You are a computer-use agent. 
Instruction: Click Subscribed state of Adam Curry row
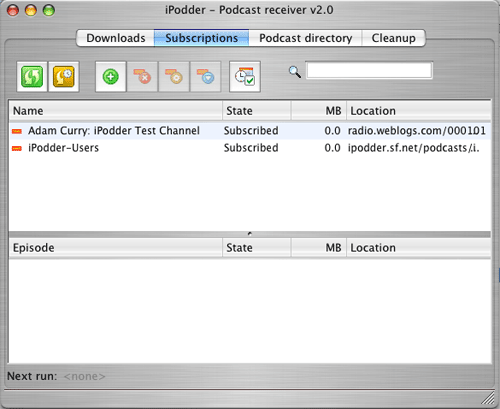click(x=251, y=131)
